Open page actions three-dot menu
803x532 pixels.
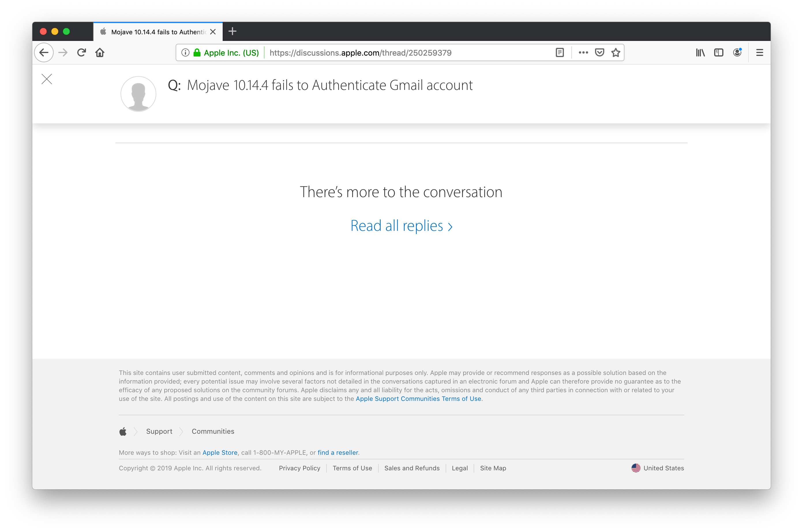click(583, 52)
